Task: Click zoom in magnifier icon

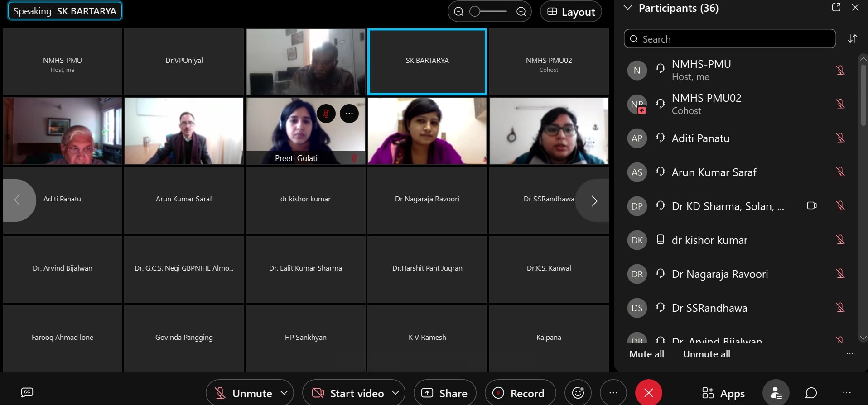Action: tap(521, 12)
